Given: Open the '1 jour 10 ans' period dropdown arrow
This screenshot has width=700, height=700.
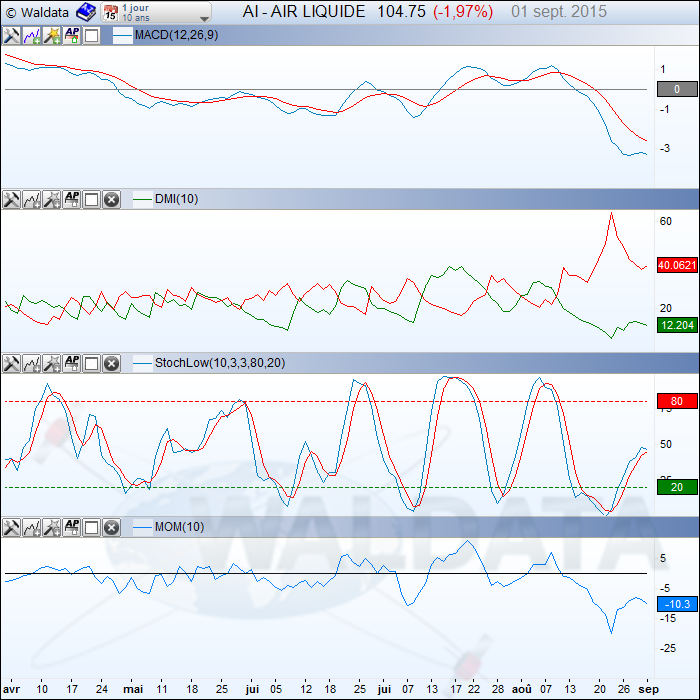Looking at the screenshot, I should (204, 19).
